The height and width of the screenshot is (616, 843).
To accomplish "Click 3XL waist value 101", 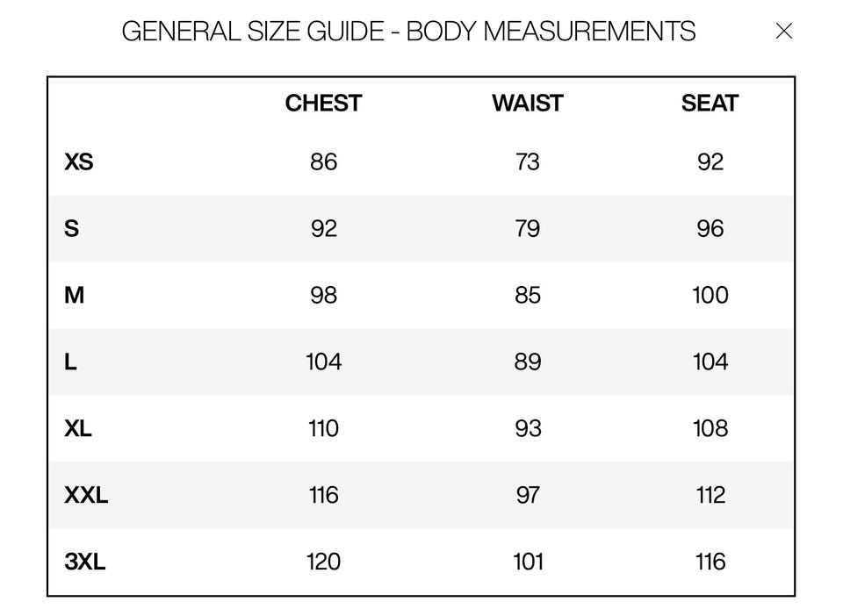I will point(528,562).
